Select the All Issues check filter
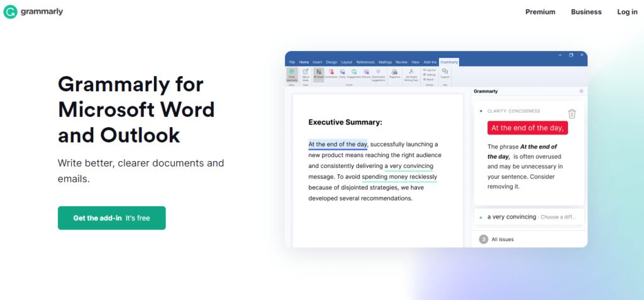Image resolution: width=644 pixels, height=300 pixels. [319, 75]
